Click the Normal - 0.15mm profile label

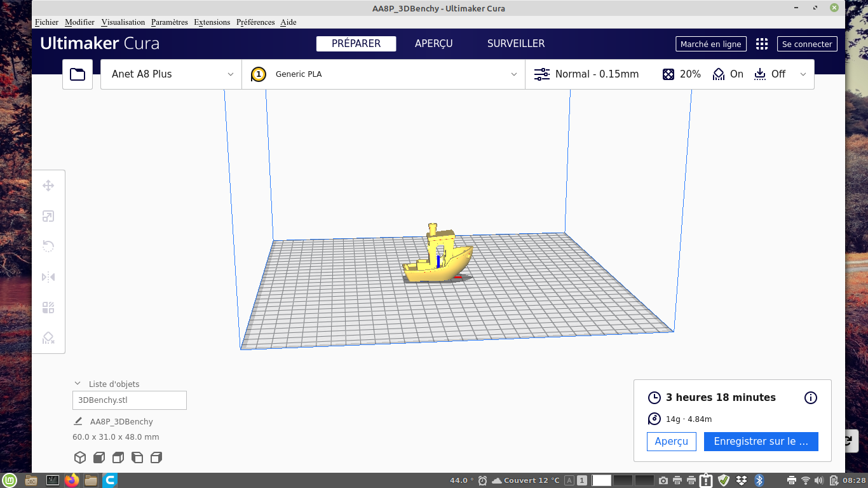tap(597, 74)
